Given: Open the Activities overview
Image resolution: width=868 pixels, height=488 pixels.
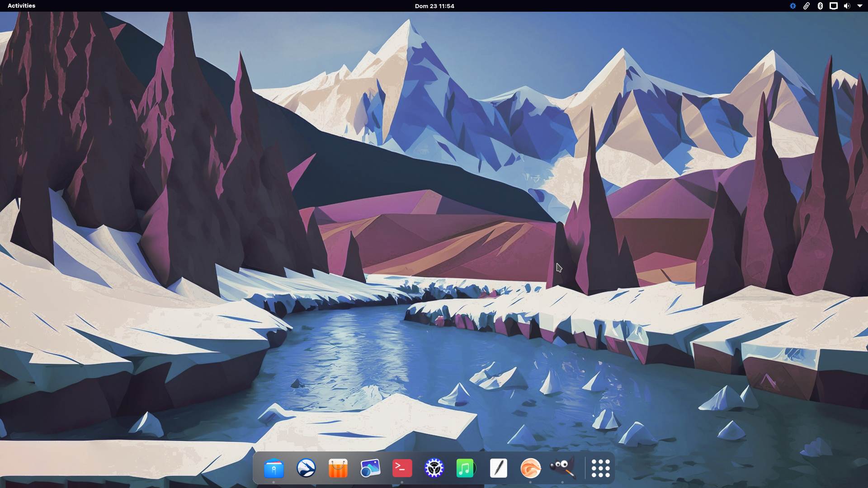Looking at the screenshot, I should (21, 6).
